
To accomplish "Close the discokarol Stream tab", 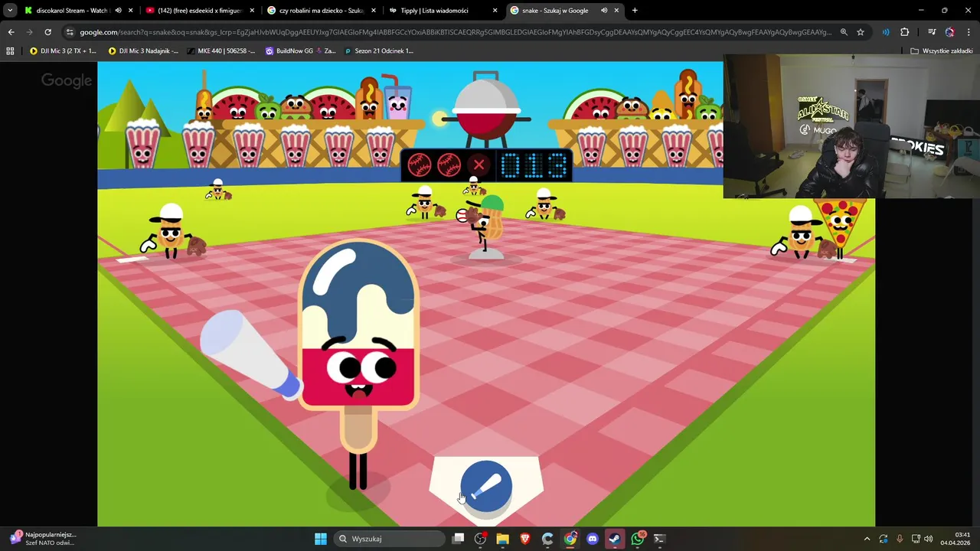I will point(131,11).
